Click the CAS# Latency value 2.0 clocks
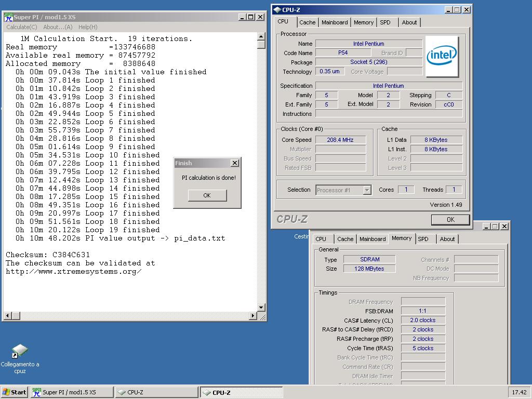This screenshot has width=532, height=399. [x=423, y=320]
